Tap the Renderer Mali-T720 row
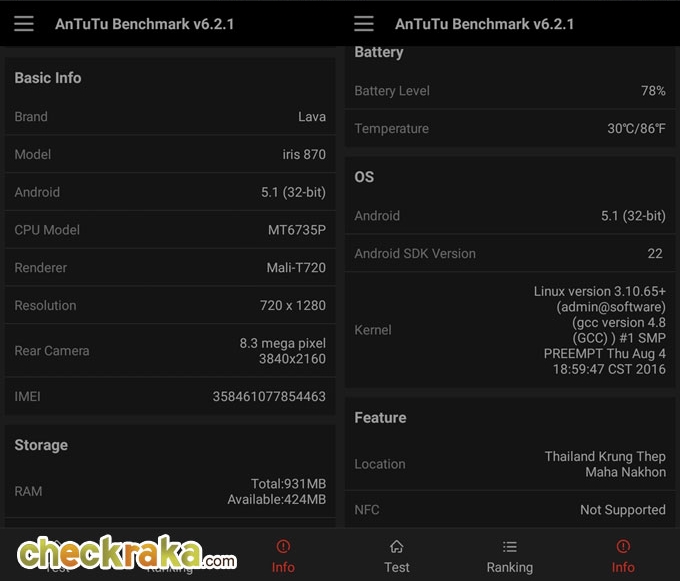Viewport: 680px width, 581px height. pyautogui.click(x=170, y=268)
